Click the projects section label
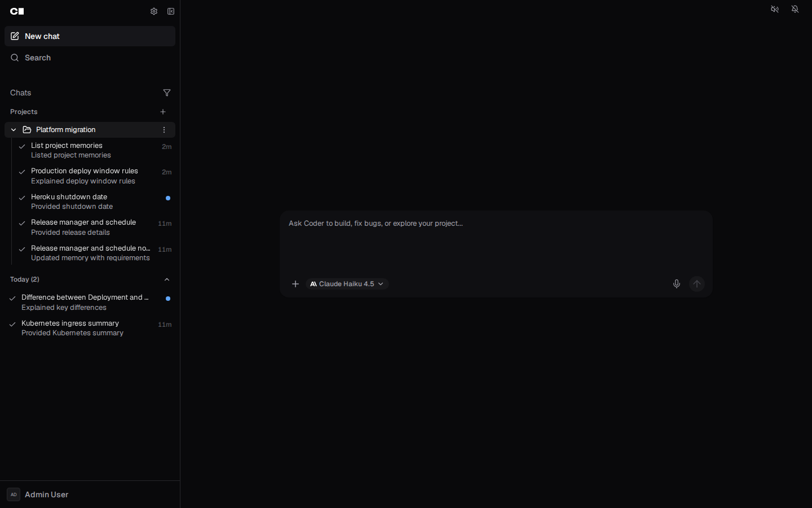Image resolution: width=812 pixels, height=508 pixels. tap(24, 112)
